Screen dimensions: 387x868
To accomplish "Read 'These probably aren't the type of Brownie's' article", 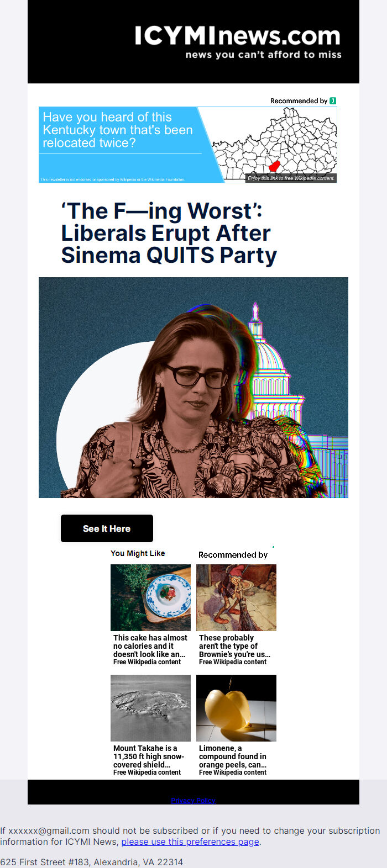I will 235,646.
